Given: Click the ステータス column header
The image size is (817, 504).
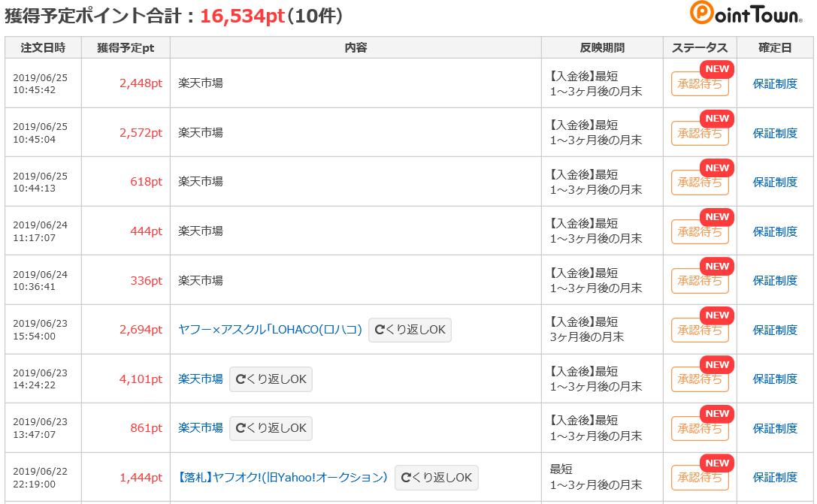Looking at the screenshot, I should [700, 48].
